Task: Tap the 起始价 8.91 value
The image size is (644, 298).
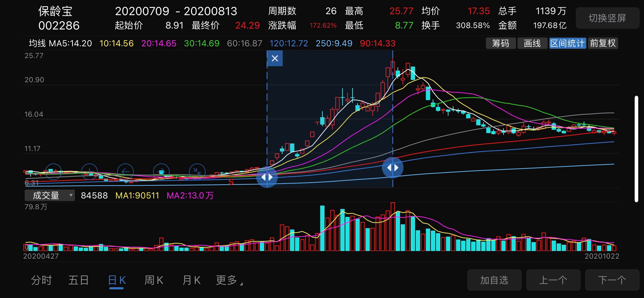Action: coord(174,25)
